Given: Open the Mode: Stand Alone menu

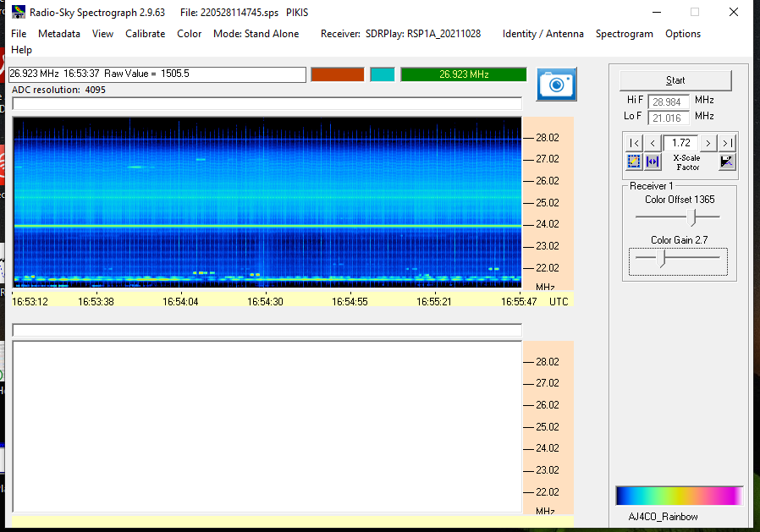Looking at the screenshot, I should coord(256,34).
